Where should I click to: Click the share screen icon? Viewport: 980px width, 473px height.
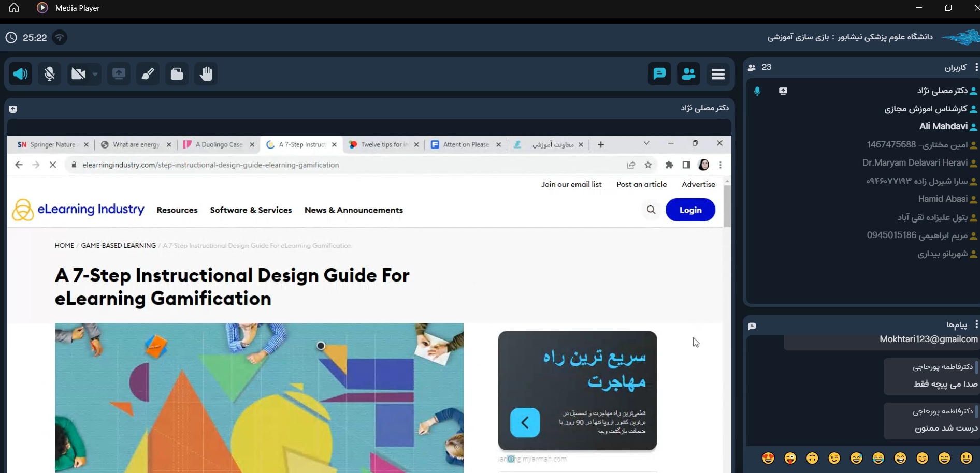pos(119,74)
